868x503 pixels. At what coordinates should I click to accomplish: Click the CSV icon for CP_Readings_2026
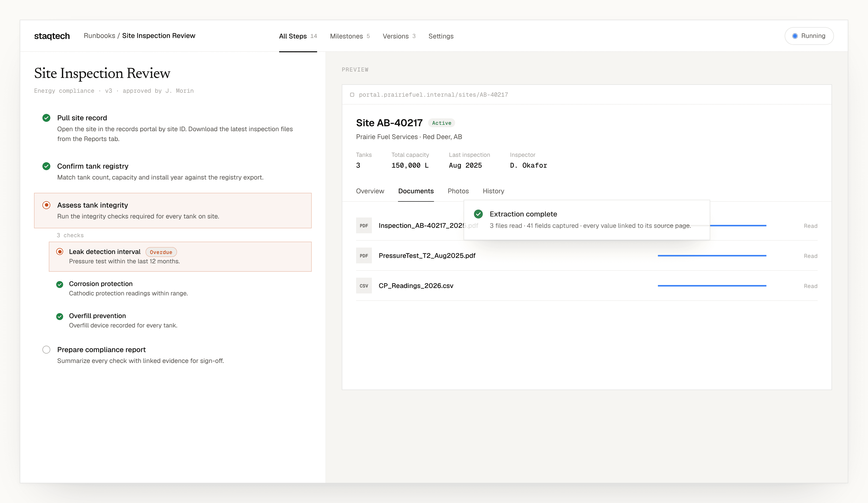coord(364,286)
